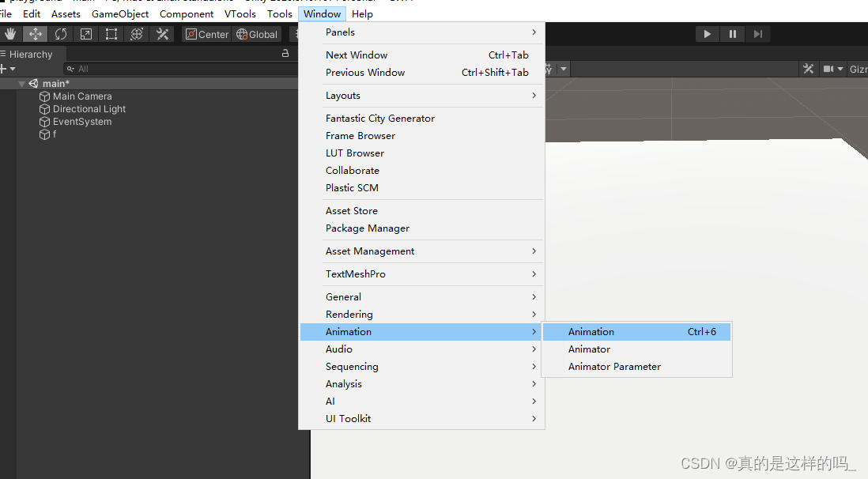Image resolution: width=868 pixels, height=479 pixels.
Task: Expand TextMeshPro submenu
Action: pyautogui.click(x=422, y=274)
